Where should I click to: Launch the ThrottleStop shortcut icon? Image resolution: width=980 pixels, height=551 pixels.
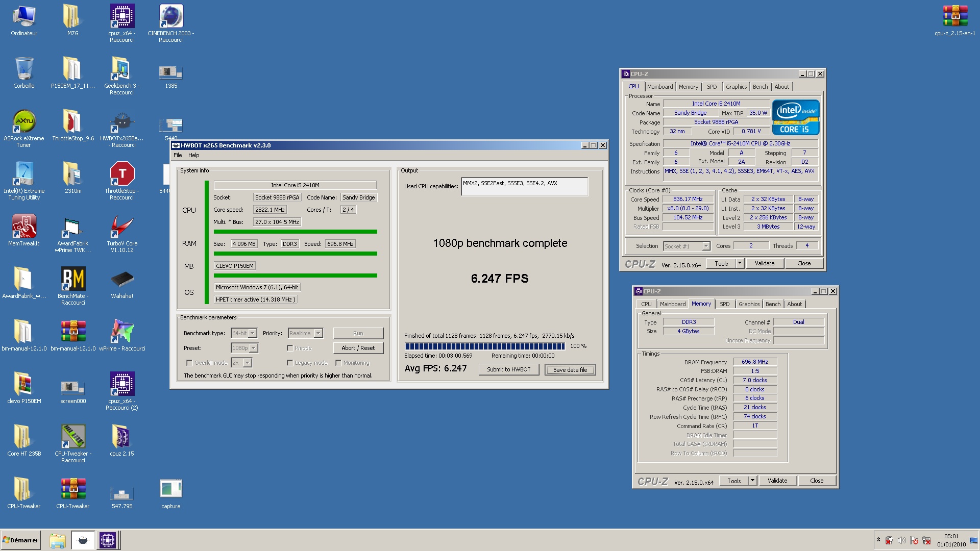tap(122, 175)
